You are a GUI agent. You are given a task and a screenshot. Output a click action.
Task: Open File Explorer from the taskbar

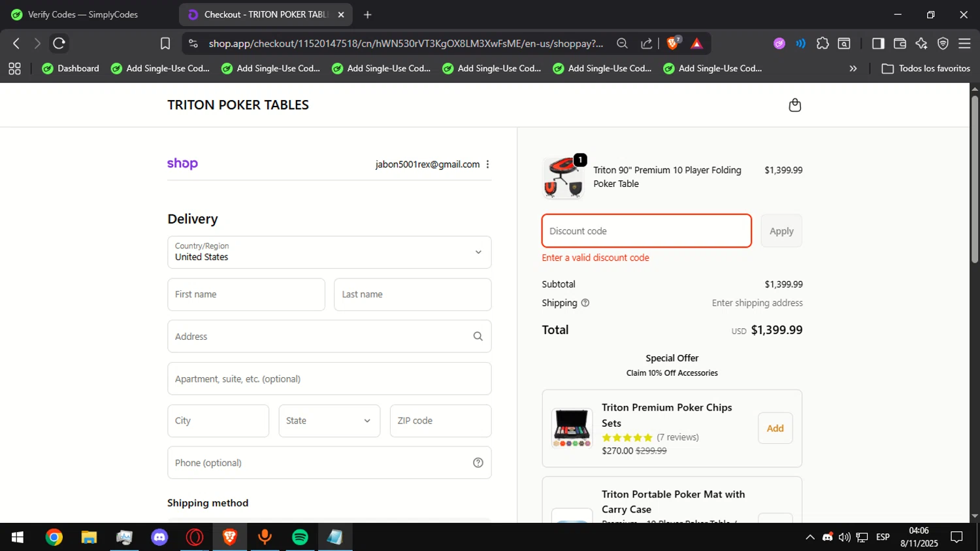(x=89, y=537)
